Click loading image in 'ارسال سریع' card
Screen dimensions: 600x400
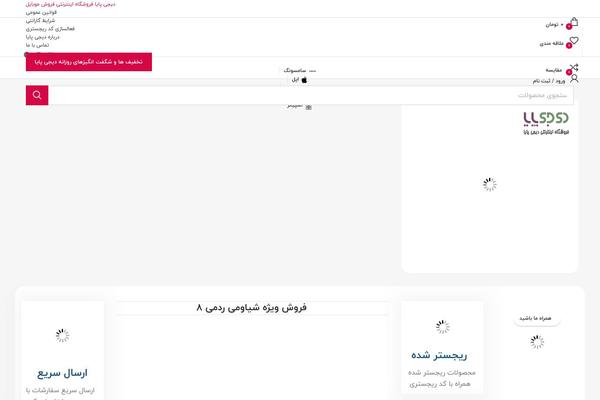tap(62, 335)
